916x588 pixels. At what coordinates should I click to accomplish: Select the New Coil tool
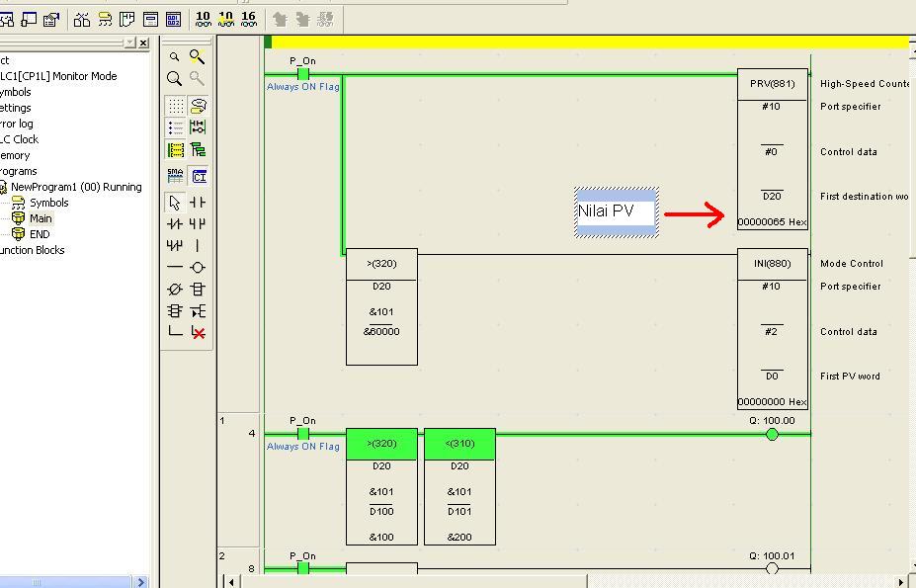click(198, 267)
